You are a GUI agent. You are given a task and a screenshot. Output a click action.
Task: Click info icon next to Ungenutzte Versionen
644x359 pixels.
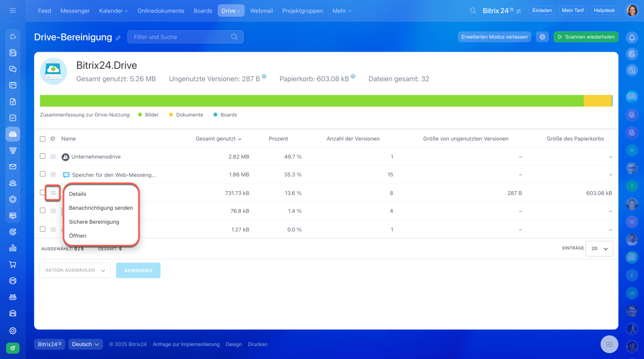coord(264,77)
